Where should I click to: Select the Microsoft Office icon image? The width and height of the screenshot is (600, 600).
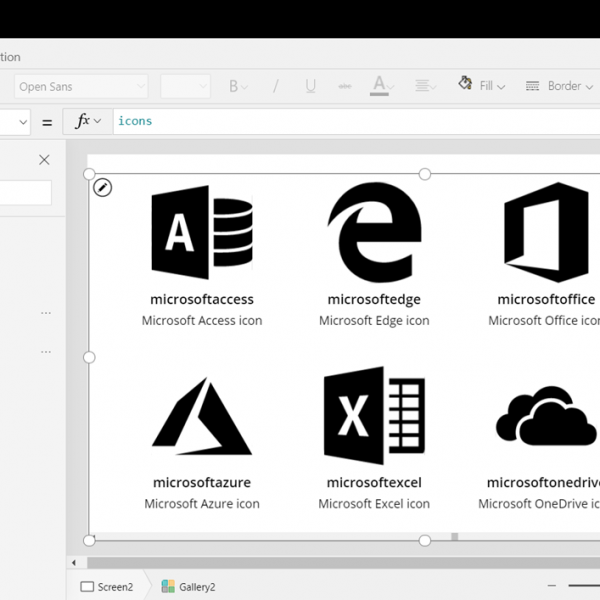tap(546, 232)
